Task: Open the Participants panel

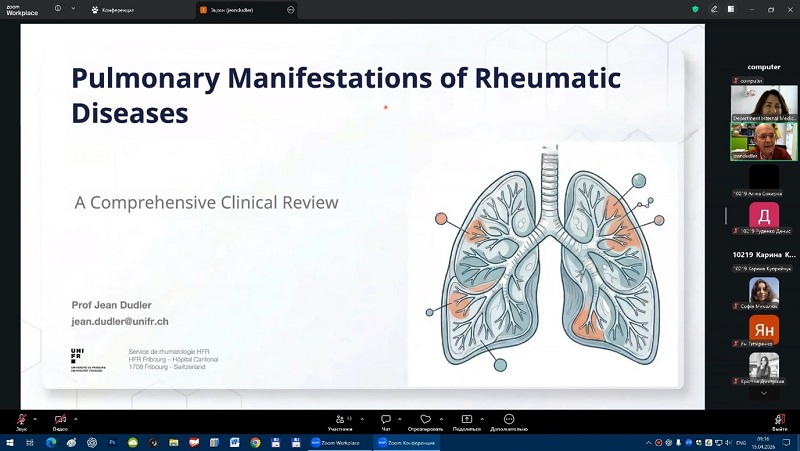Action: (340, 419)
